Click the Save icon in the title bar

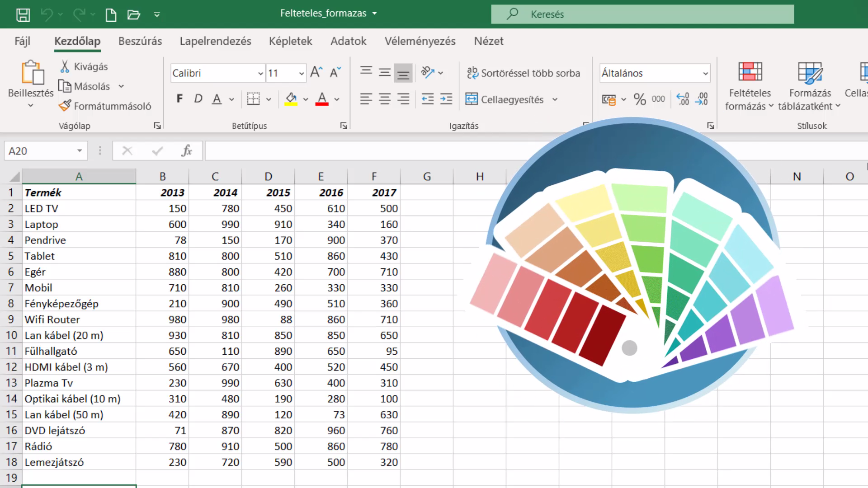tap(23, 14)
